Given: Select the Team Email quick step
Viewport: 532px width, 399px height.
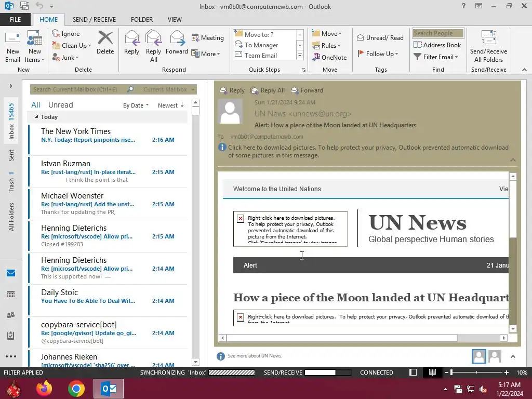Looking at the screenshot, I should point(265,55).
